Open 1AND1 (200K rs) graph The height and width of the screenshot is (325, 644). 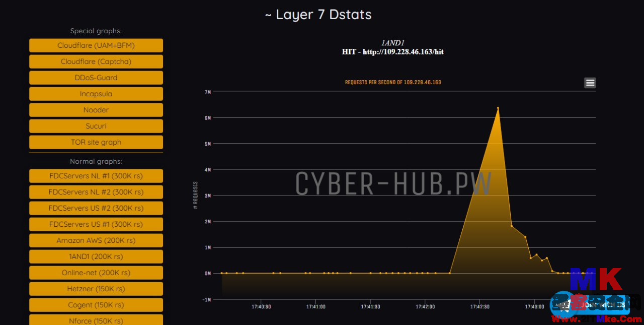click(x=96, y=256)
